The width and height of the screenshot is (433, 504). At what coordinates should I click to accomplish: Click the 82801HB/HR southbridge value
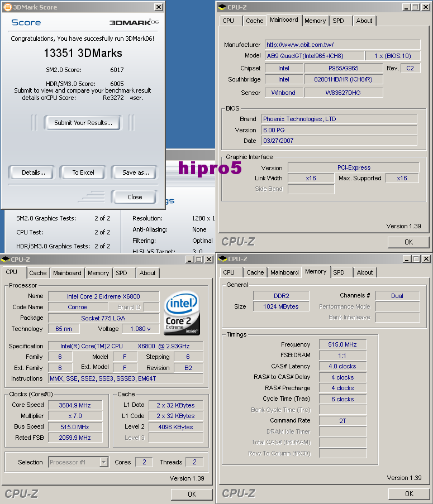344,79
